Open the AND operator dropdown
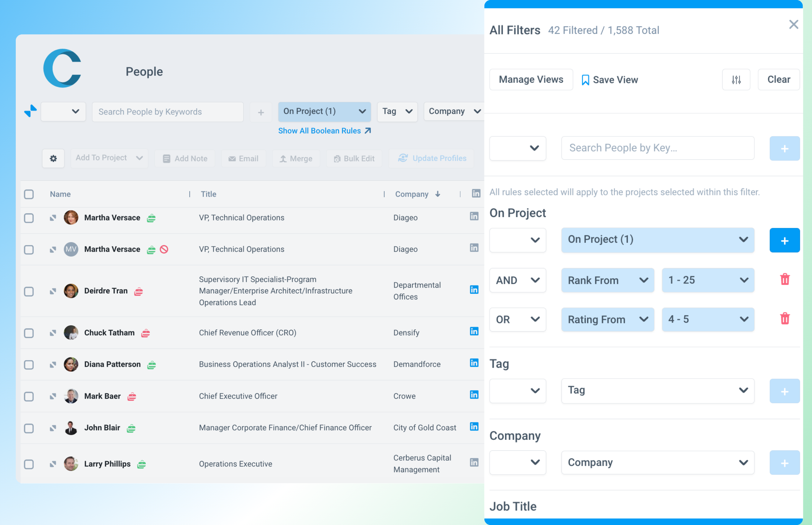 point(518,280)
